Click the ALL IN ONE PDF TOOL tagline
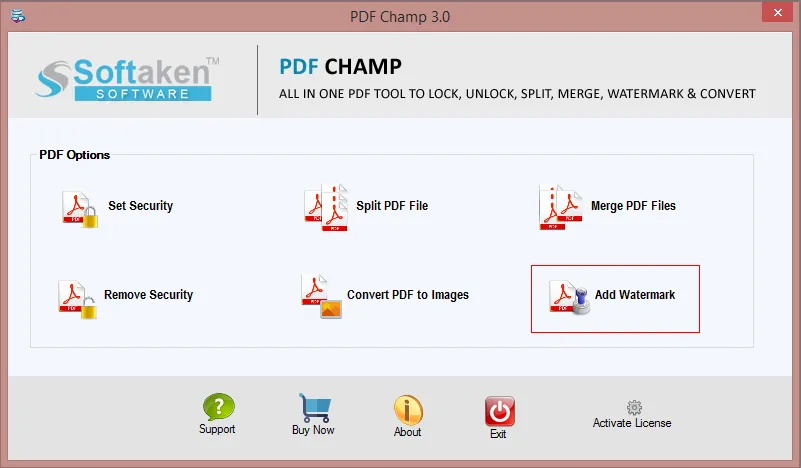This screenshot has height=468, width=801. coord(517,94)
